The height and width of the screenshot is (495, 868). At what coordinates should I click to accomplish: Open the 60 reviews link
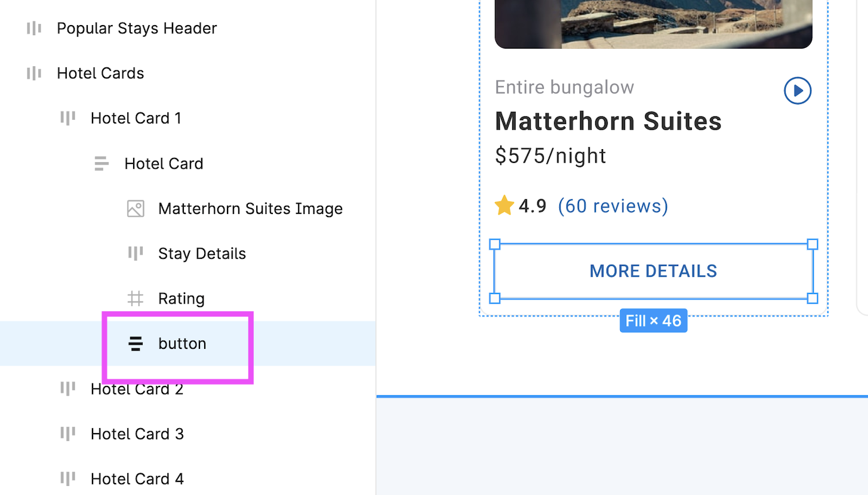pos(612,205)
